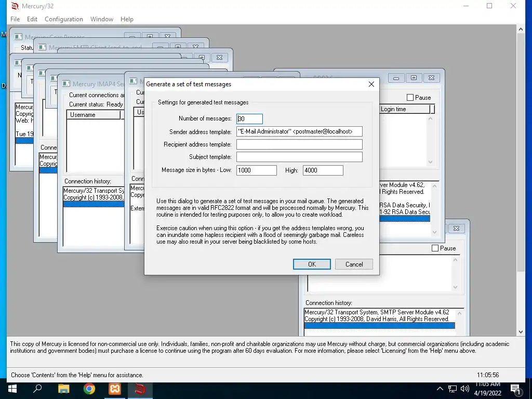The image size is (532, 399).
Task: Click the Number of messages field
Action: [x=249, y=119]
